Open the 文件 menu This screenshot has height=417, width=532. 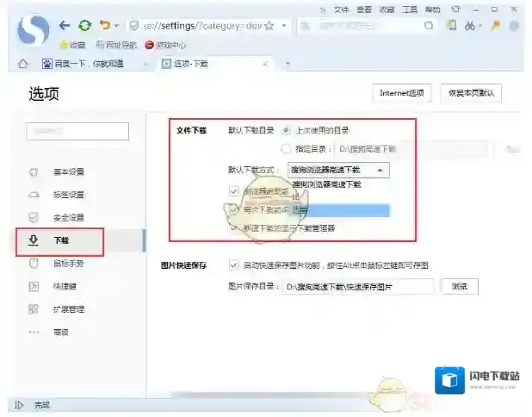(341, 9)
